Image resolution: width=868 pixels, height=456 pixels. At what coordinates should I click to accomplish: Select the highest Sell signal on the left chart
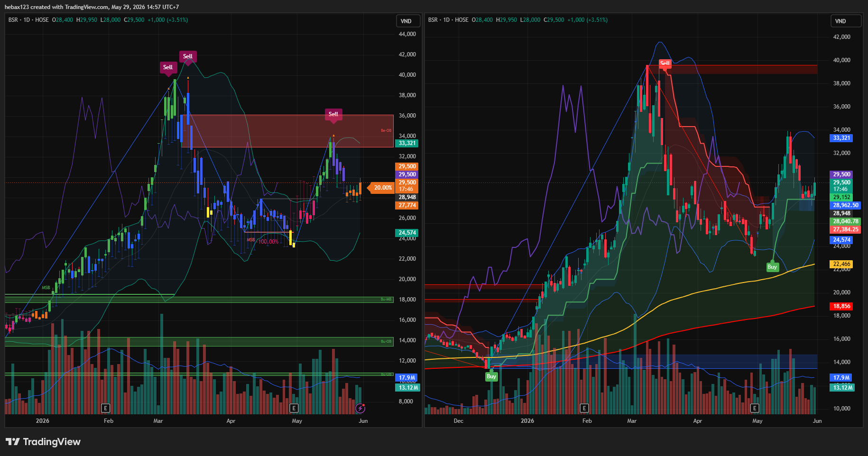(x=188, y=57)
